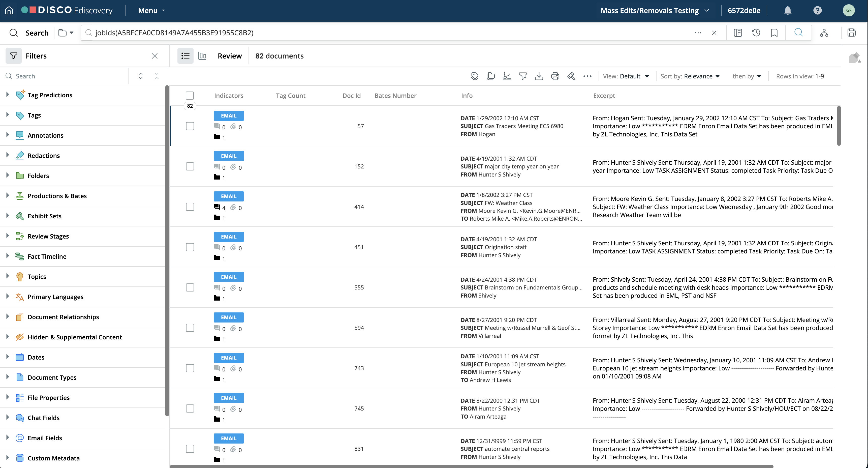Open results toolbar more options ellipsis
The width and height of the screenshot is (868, 468).
(x=587, y=76)
